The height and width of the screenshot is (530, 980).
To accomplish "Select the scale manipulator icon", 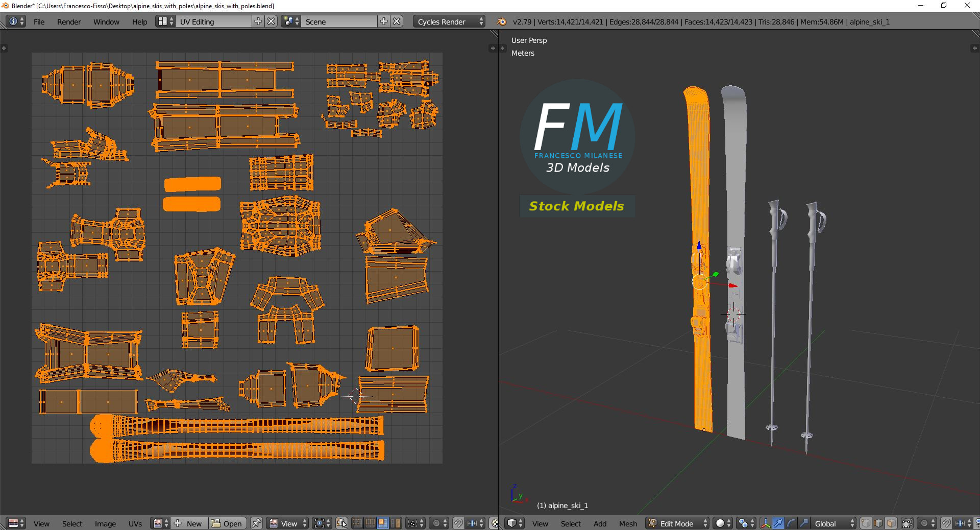I will (803, 523).
